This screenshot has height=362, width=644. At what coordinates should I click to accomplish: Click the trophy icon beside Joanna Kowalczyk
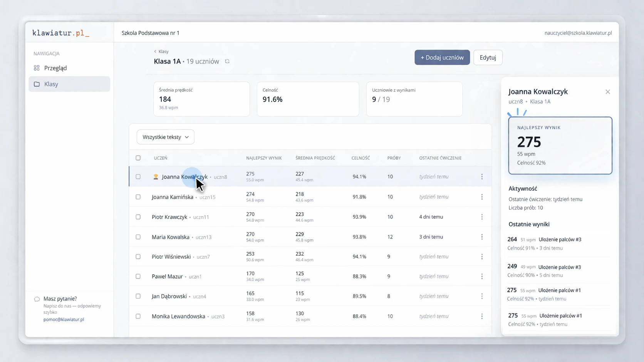(156, 177)
